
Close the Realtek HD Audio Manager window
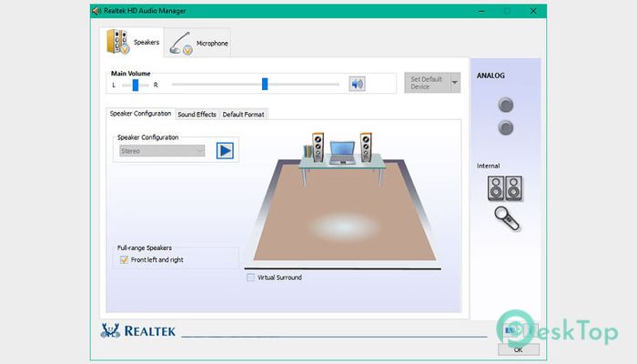[533, 11]
